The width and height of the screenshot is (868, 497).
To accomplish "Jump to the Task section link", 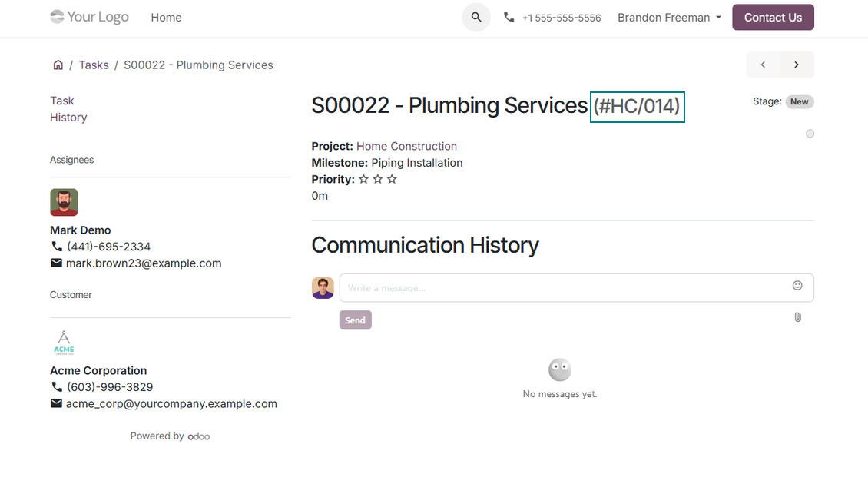I will point(62,101).
